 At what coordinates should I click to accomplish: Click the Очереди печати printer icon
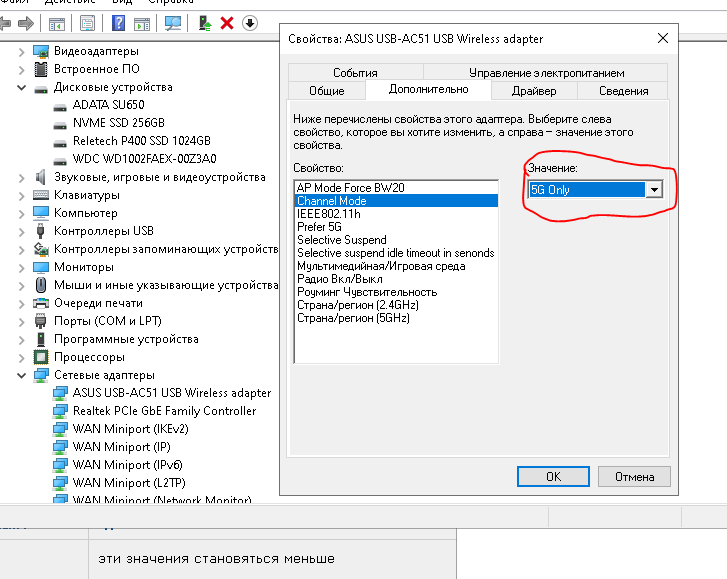[x=41, y=303]
